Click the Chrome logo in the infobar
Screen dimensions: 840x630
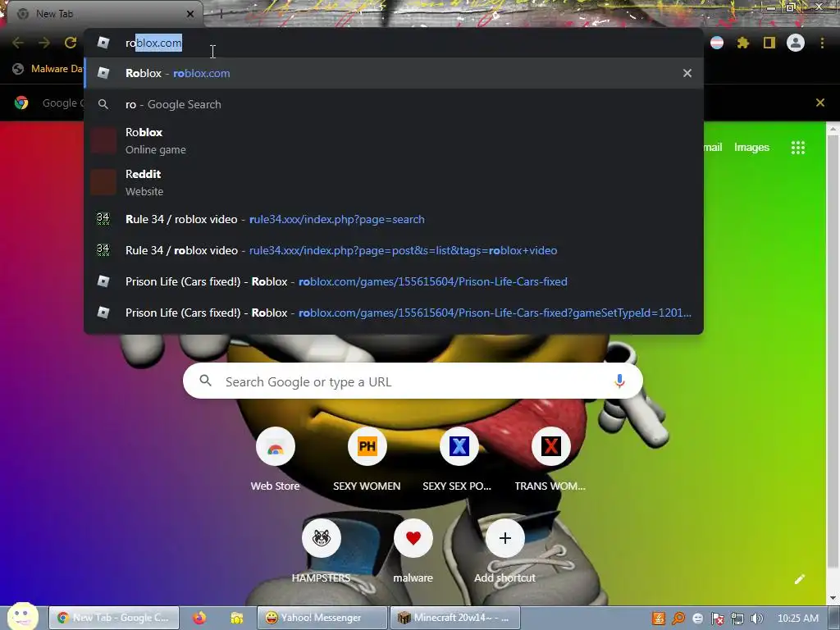[21, 103]
